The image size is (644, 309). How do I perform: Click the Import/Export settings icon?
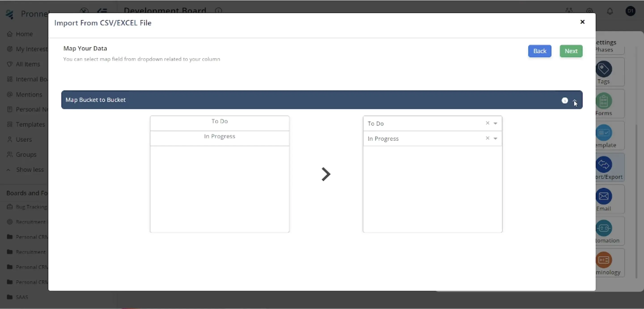coord(604,165)
